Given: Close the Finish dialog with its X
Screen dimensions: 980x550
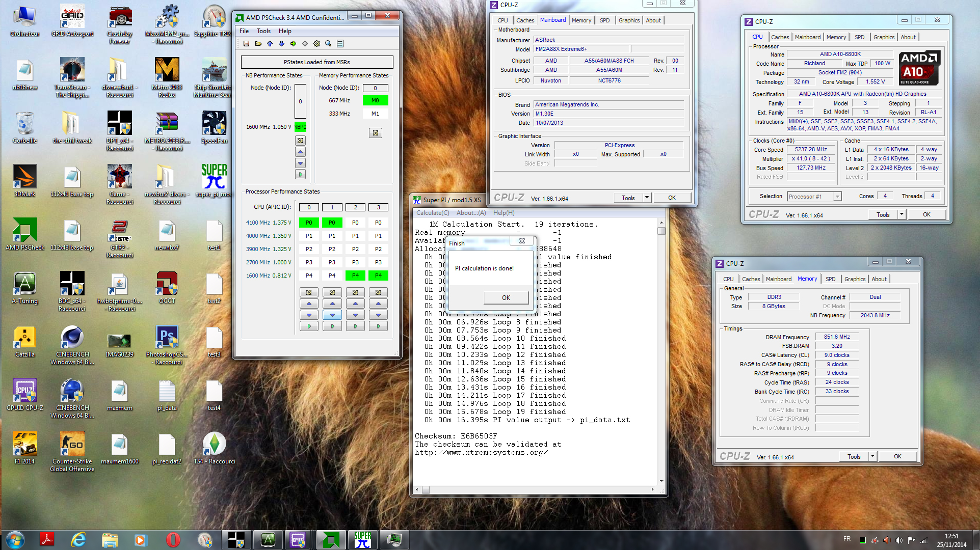Looking at the screenshot, I should tap(522, 241).
